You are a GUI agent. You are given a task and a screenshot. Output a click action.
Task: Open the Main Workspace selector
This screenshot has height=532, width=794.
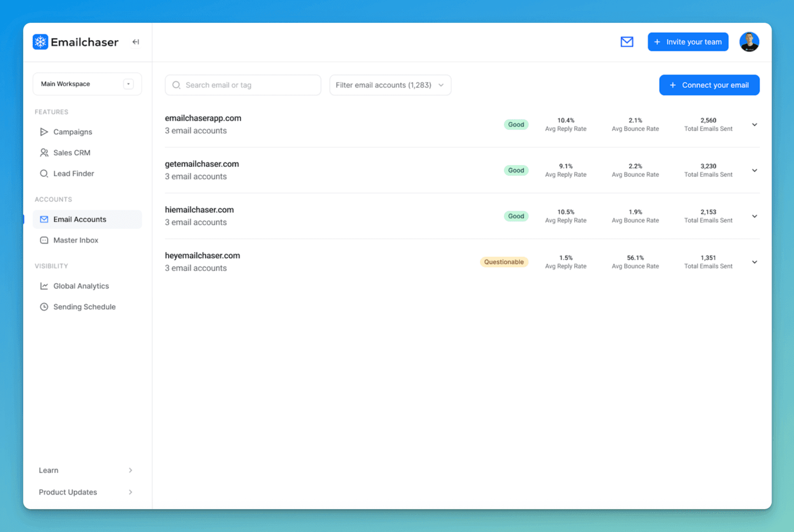click(87, 84)
